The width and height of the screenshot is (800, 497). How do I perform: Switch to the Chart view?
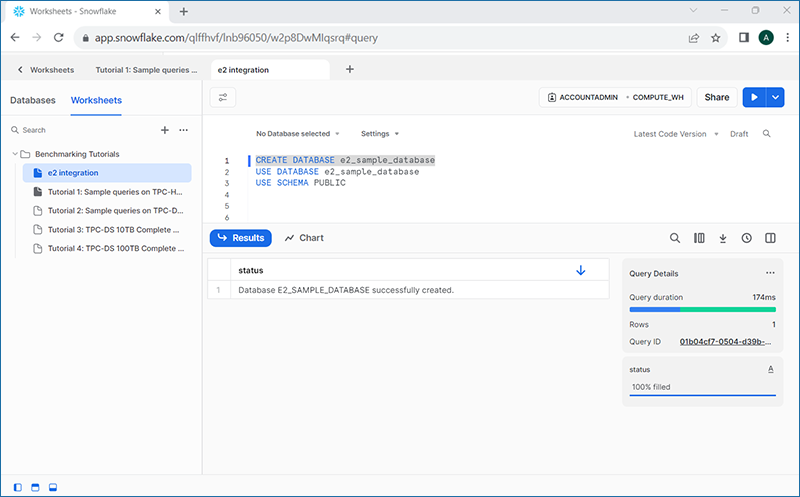304,238
